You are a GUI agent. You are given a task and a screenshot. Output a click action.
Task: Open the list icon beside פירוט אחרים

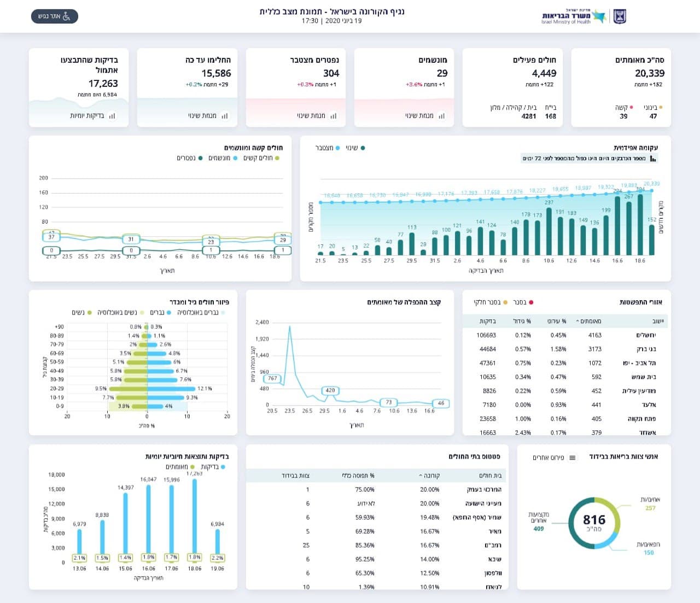click(573, 458)
